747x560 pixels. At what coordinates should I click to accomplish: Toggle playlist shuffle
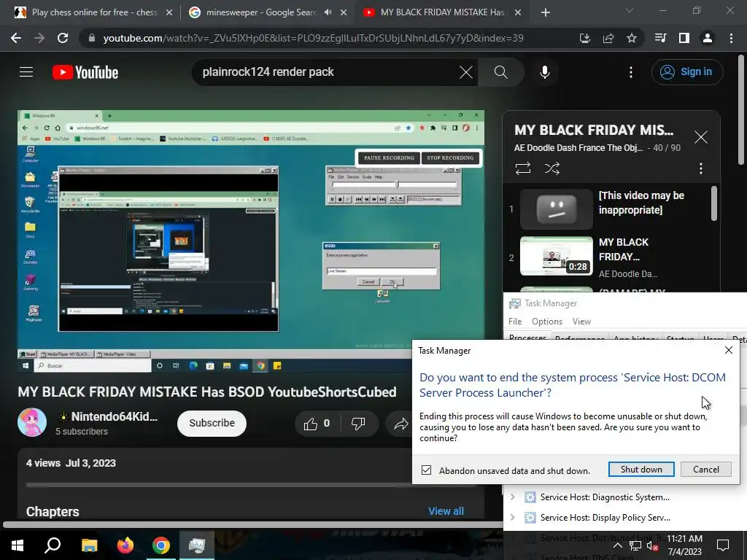(x=552, y=168)
